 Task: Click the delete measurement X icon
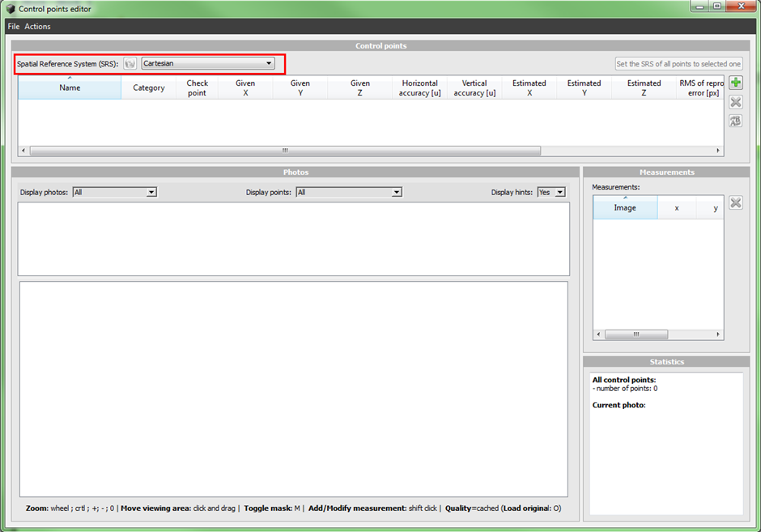click(x=736, y=202)
